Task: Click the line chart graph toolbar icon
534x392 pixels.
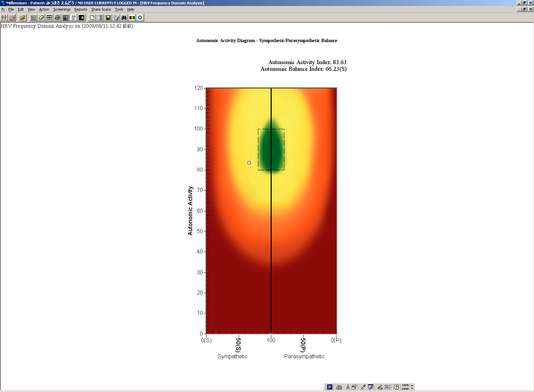Action: [12, 18]
